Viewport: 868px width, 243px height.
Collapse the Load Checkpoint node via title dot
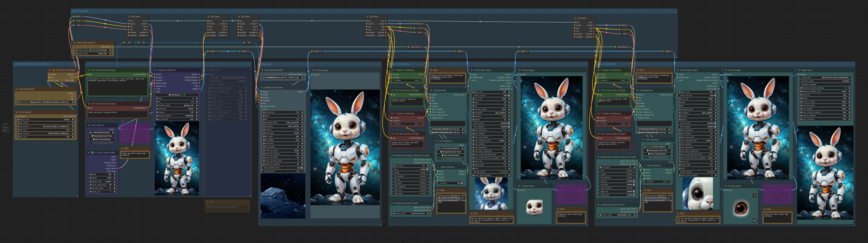[x=16, y=89]
